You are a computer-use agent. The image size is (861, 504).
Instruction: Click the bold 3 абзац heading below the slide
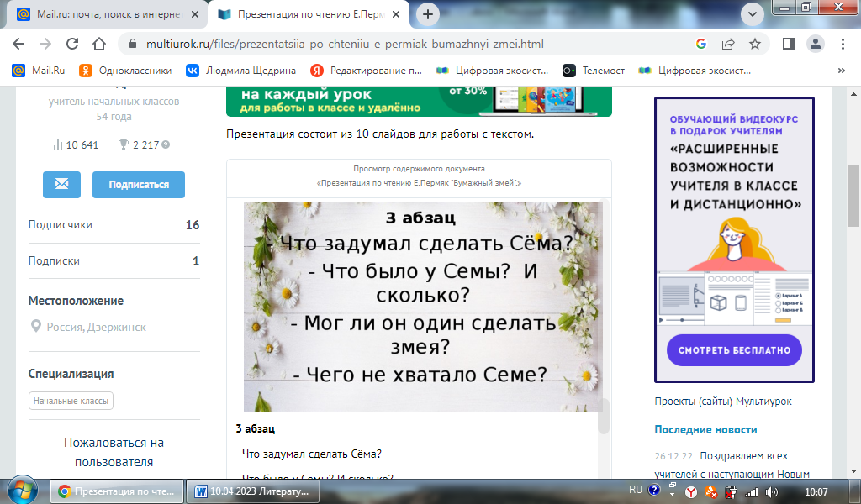[256, 429]
